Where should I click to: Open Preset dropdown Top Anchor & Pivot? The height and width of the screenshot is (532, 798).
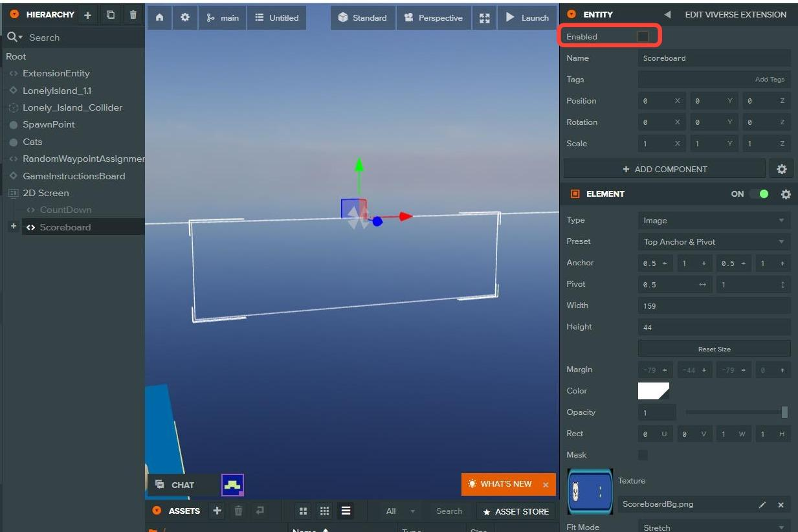tap(714, 242)
